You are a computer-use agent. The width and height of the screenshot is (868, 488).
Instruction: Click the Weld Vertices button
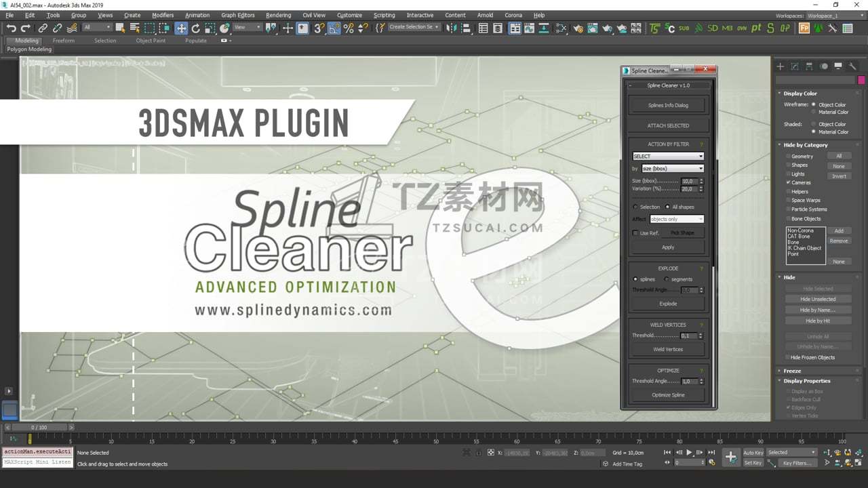(x=668, y=349)
